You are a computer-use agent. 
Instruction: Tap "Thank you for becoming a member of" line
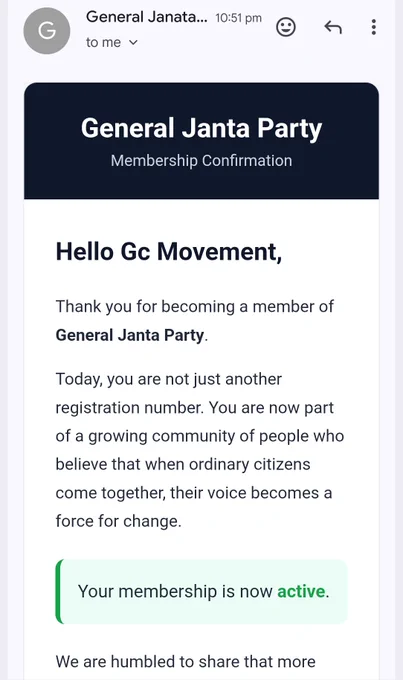point(194,307)
